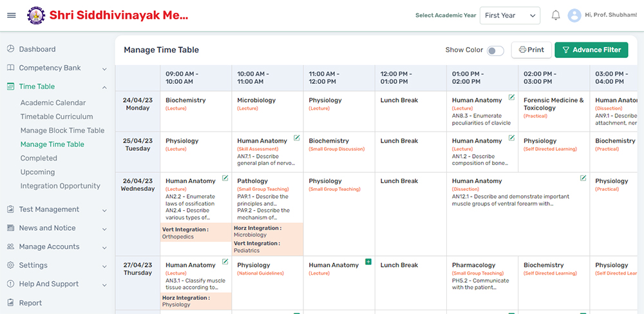Viewport: 644px width, 314px height.
Task: Select Upcoming in Time Table submenu
Action: pyautogui.click(x=37, y=172)
